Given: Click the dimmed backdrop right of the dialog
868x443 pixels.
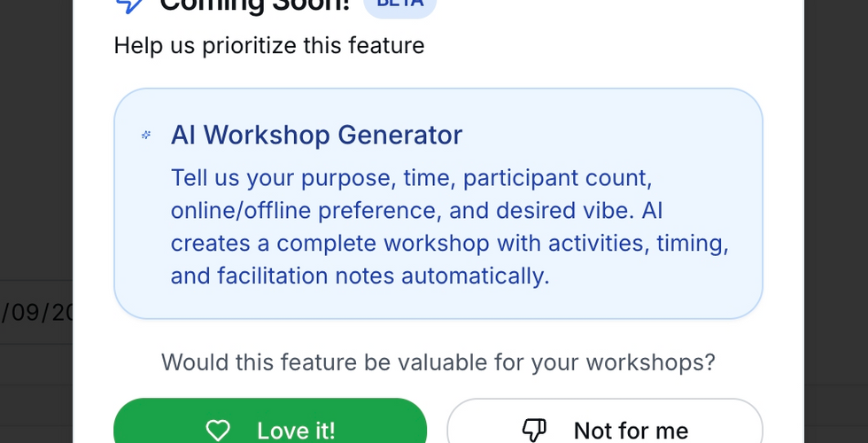Looking at the screenshot, I should coord(836,221).
